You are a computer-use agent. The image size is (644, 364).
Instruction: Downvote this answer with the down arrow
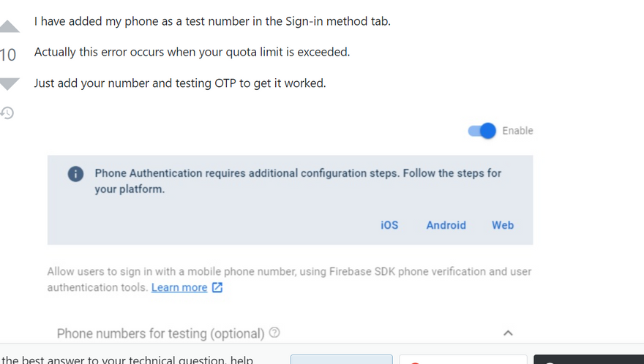[x=9, y=83]
